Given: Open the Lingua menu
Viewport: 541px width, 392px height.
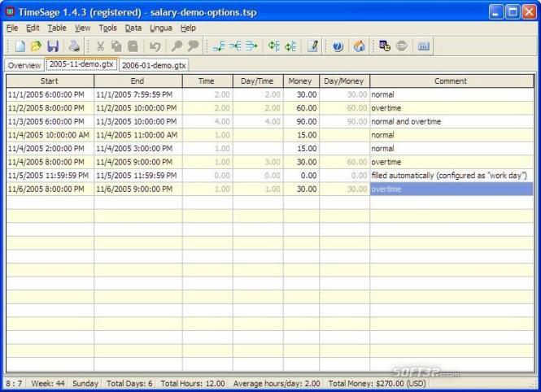Looking at the screenshot, I should click(160, 28).
